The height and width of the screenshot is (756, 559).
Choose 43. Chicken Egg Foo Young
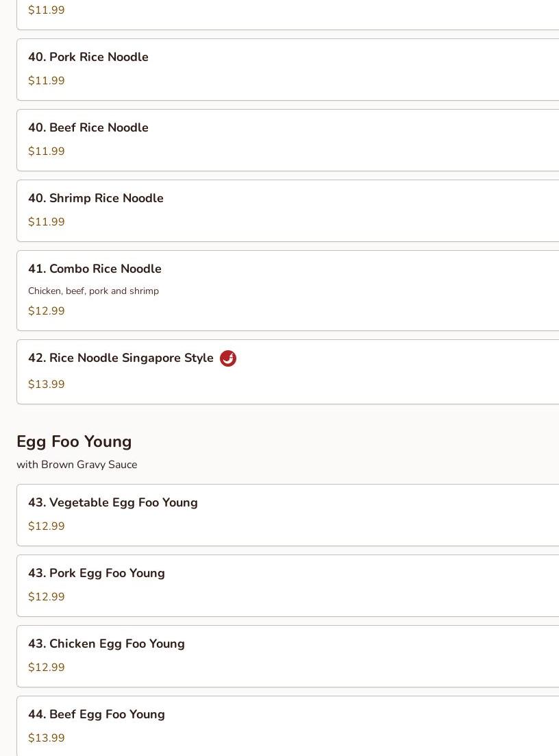tap(106, 644)
